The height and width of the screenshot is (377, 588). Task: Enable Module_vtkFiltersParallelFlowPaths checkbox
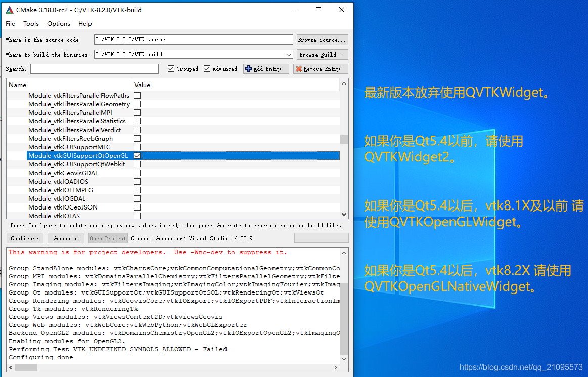tap(137, 95)
